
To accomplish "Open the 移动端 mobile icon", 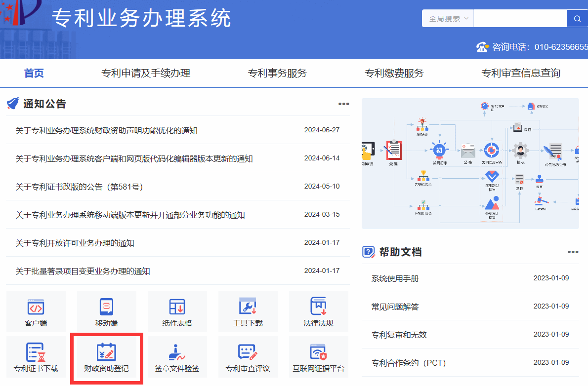I will [x=106, y=311].
